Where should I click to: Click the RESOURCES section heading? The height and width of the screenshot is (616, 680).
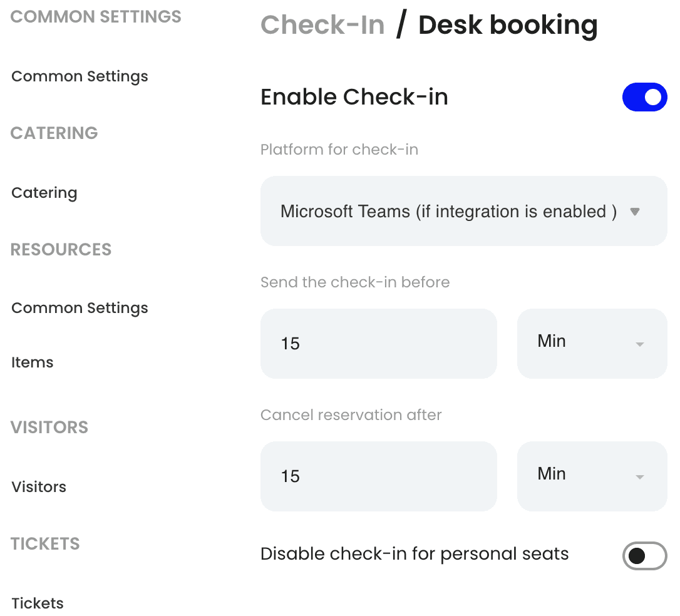click(61, 250)
